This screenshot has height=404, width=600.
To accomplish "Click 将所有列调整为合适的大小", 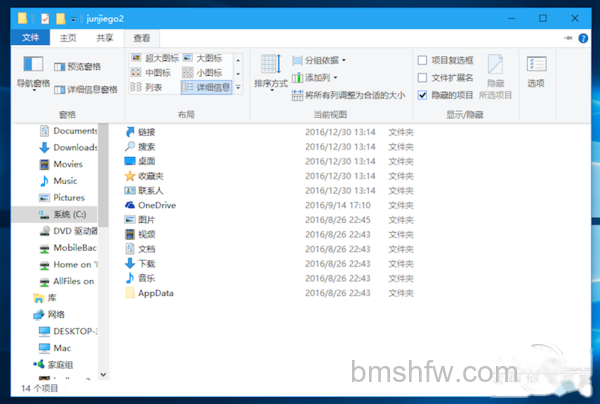I will tap(348, 95).
